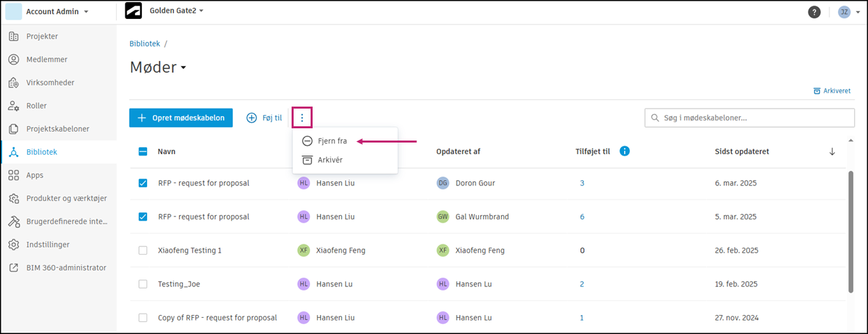Click the Søg i mødeskabeloner search field
Screen dimensions: 868x334
[749, 118]
